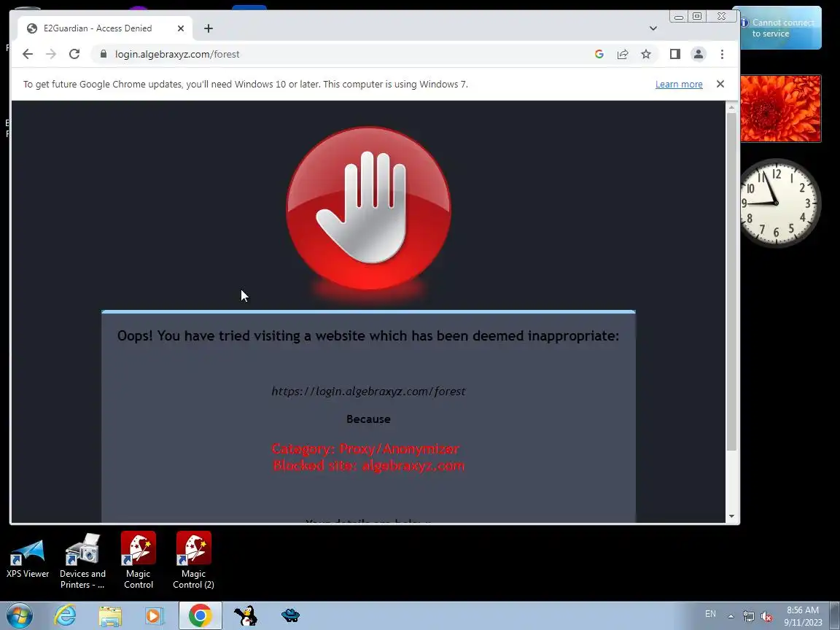Show hidden system tray icons
840x630 pixels.
click(x=731, y=616)
